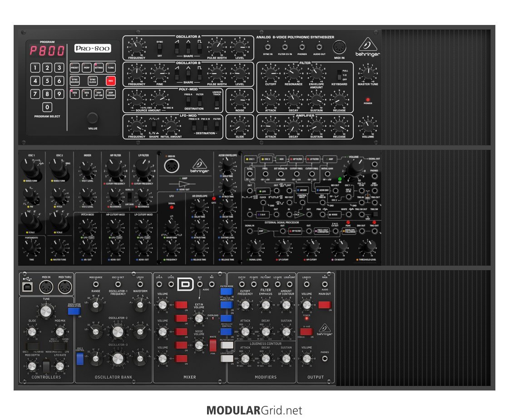Click the VALUE encoder knob
Viewport: 509px width, 420px height.
point(93,118)
